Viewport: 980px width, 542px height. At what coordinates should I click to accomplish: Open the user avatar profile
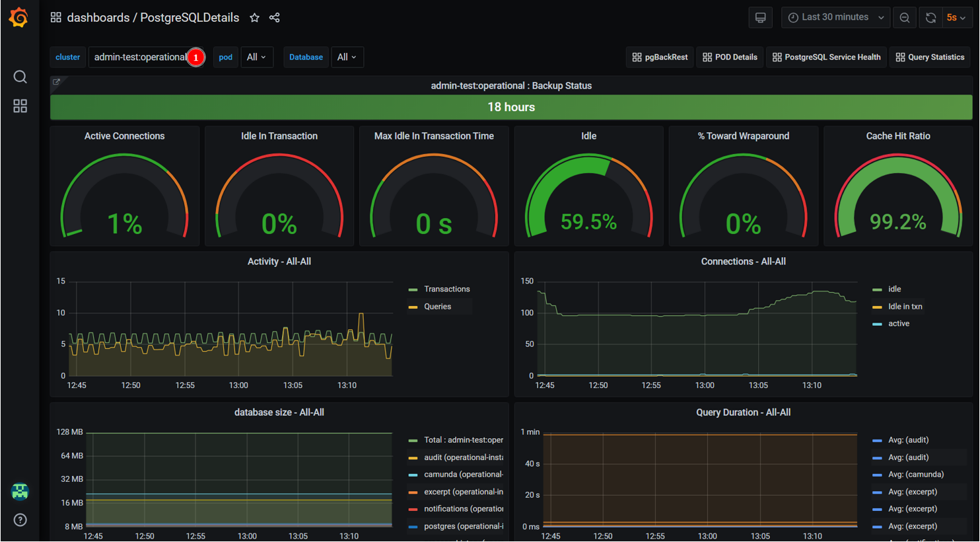click(x=20, y=491)
